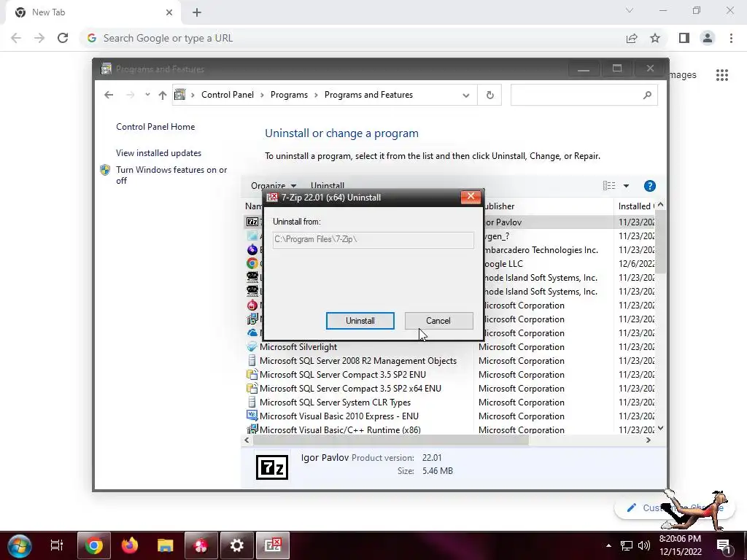The width and height of the screenshot is (747, 560).
Task: Click the search magnifier in Control Panel
Action: pos(647,96)
